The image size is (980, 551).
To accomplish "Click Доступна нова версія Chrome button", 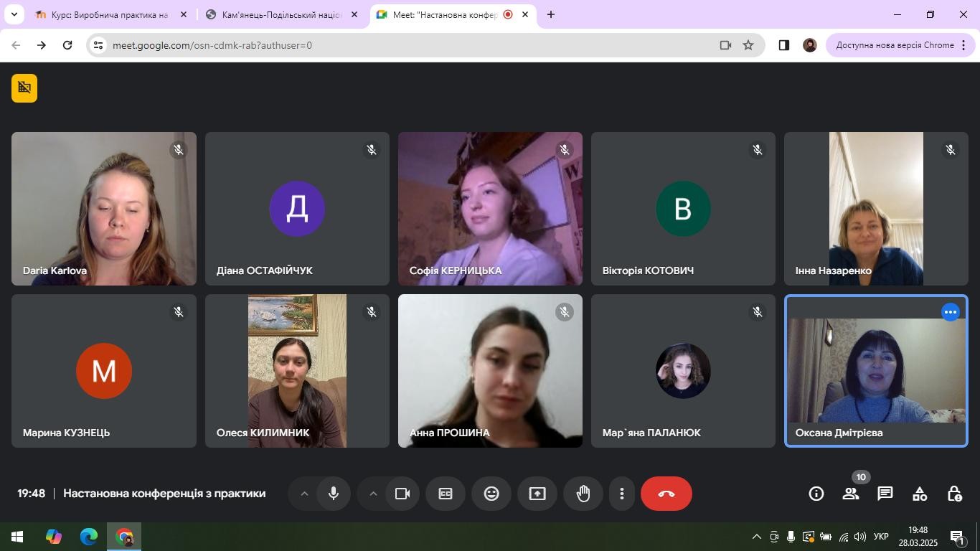I will (x=894, y=45).
